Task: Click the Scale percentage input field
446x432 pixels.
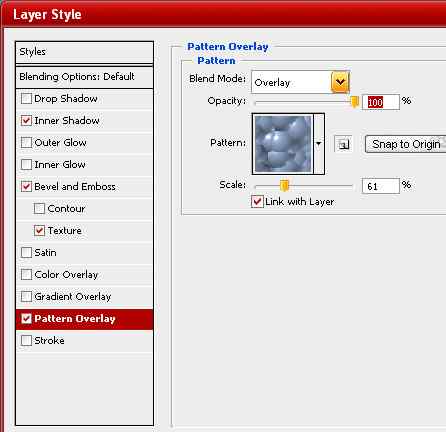Action: 381,186
